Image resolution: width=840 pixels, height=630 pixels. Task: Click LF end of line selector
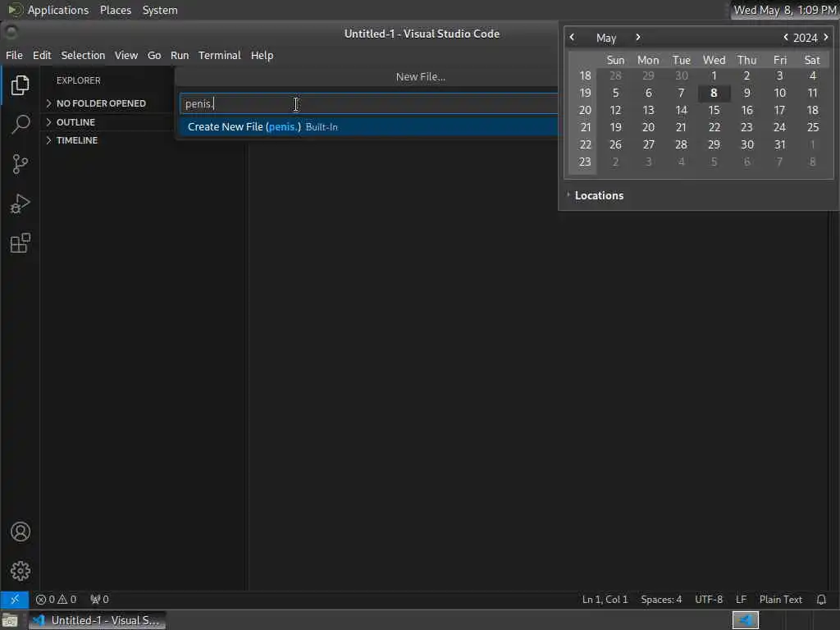tap(741, 600)
